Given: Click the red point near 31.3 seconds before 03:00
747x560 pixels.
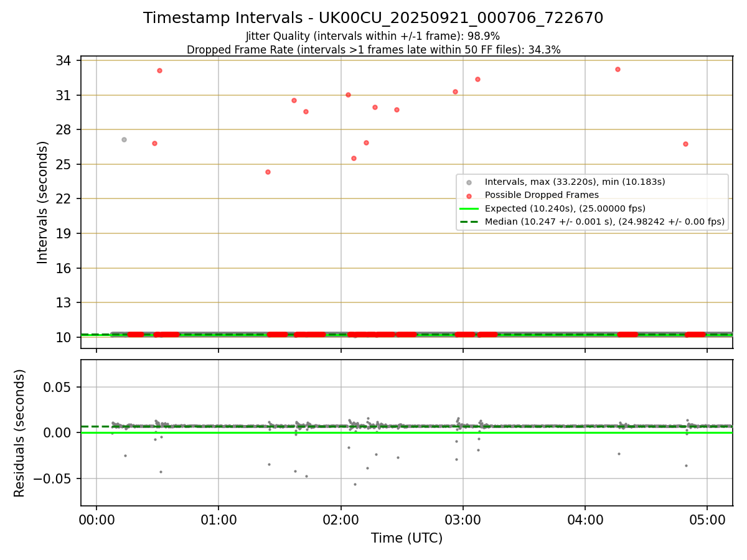Looking at the screenshot, I should pos(455,91).
